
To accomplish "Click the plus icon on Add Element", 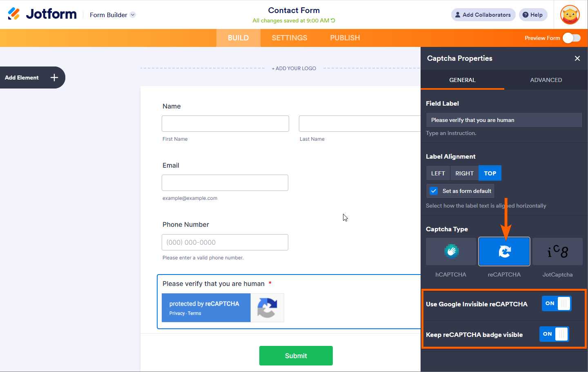I will point(54,77).
